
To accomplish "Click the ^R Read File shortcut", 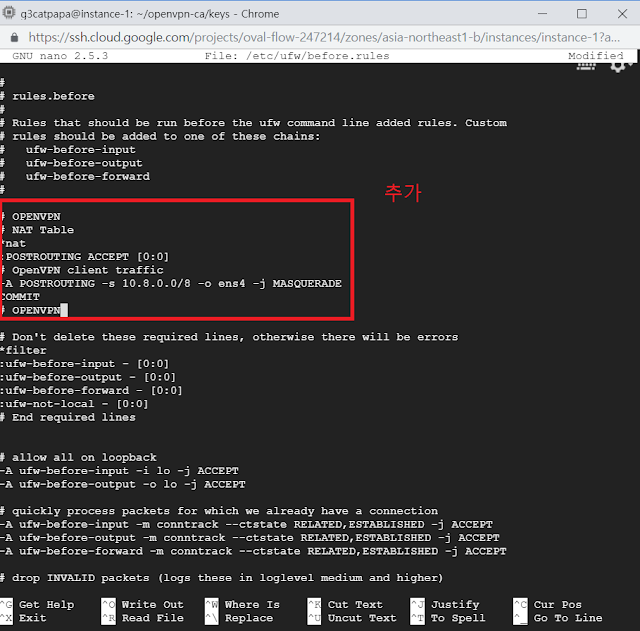I will click(143, 618).
